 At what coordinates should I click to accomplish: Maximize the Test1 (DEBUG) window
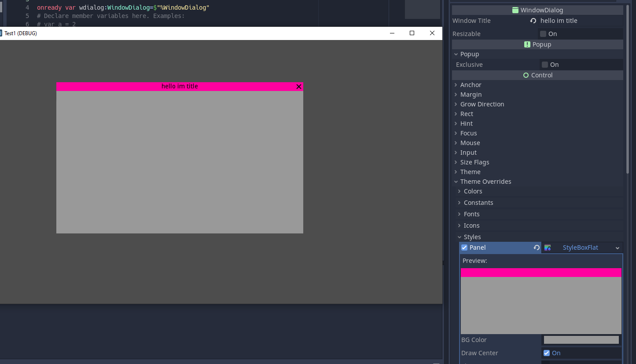coord(412,33)
